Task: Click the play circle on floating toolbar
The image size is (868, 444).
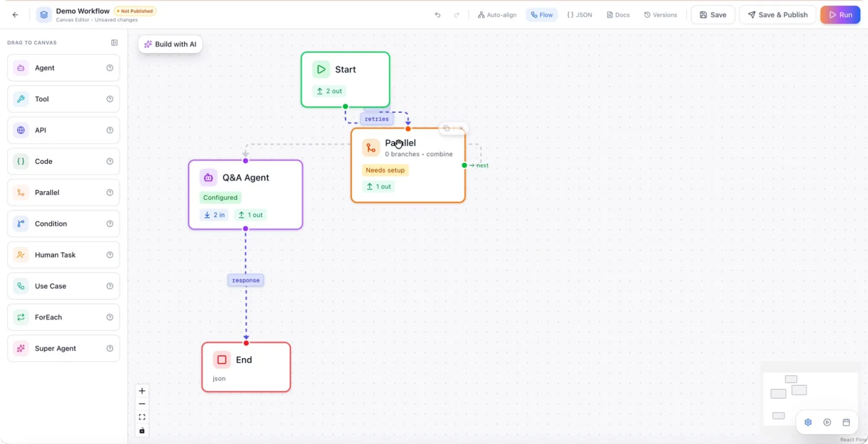Action: point(827,422)
